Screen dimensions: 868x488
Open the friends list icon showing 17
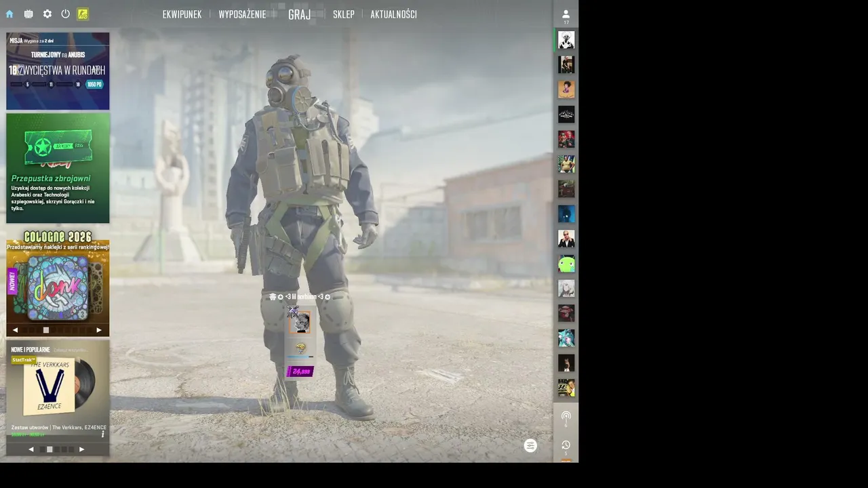click(x=566, y=16)
